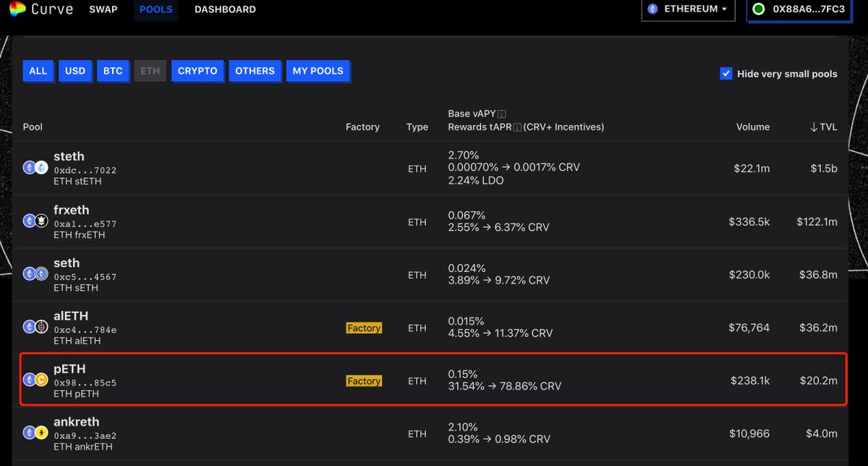868x466 pixels.
Task: Click the Base vAPY info icon
Action: 502,114
